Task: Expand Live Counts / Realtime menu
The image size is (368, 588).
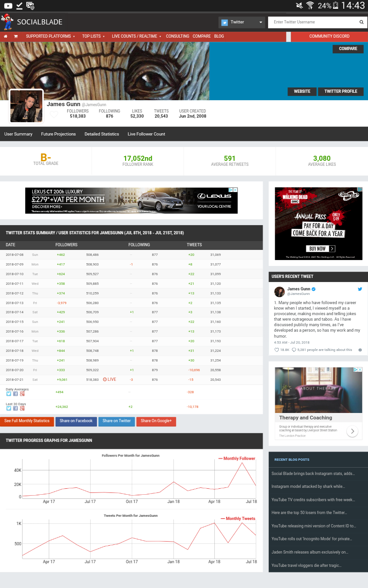Action: (137, 36)
